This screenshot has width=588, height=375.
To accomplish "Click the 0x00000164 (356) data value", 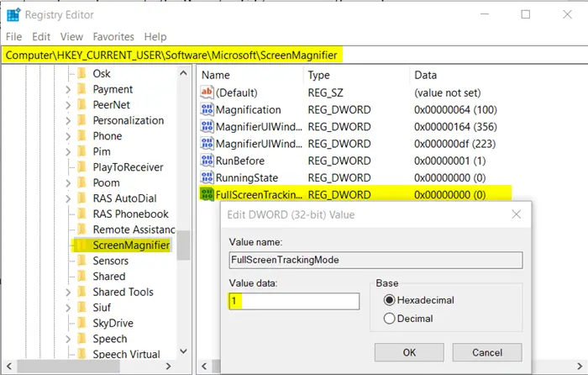I will click(x=455, y=127).
